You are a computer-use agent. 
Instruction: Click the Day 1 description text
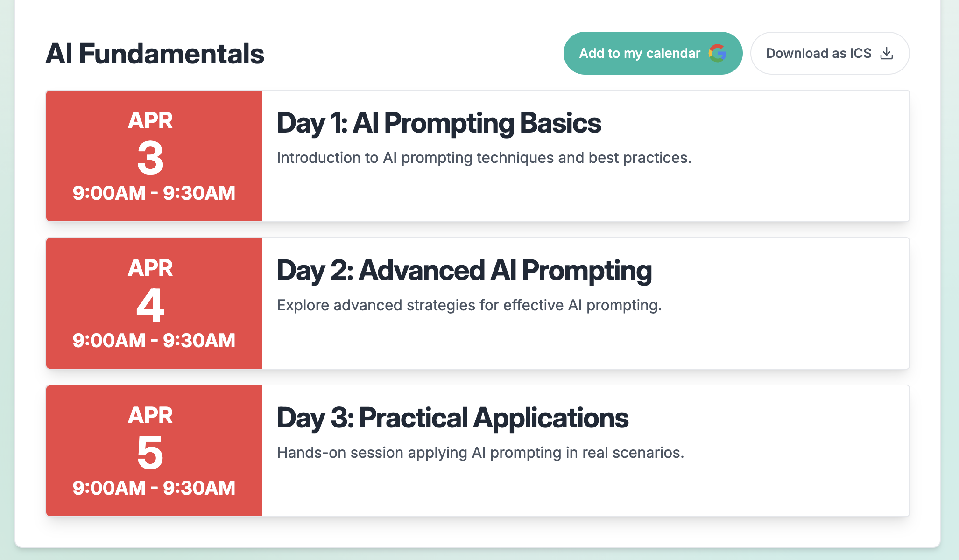(x=484, y=158)
